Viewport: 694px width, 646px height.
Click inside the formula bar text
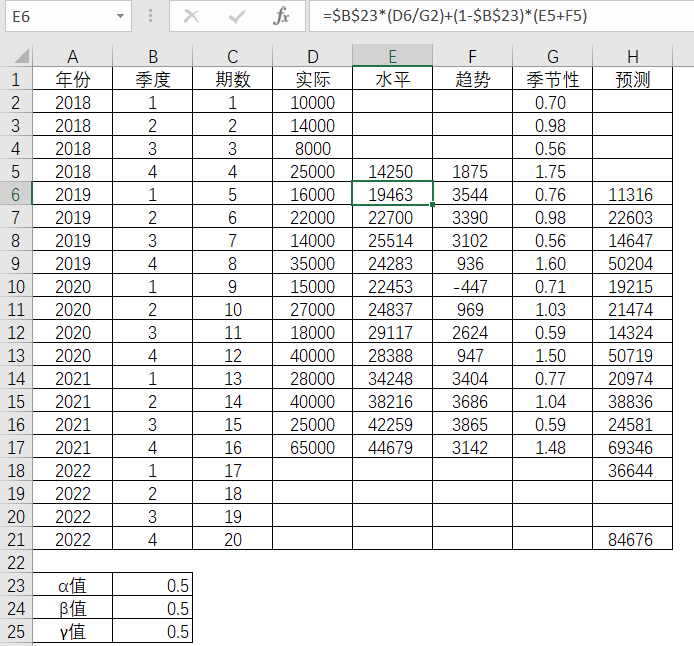[x=500, y=16]
